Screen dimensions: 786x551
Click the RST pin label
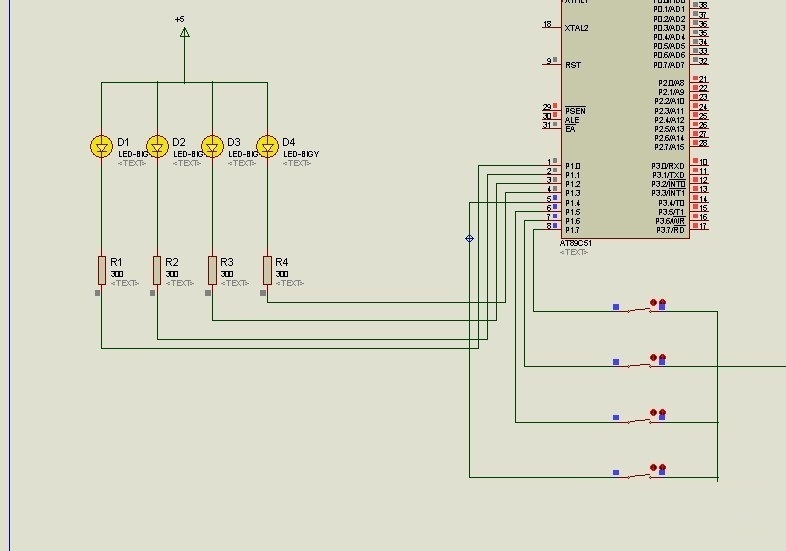point(573,65)
